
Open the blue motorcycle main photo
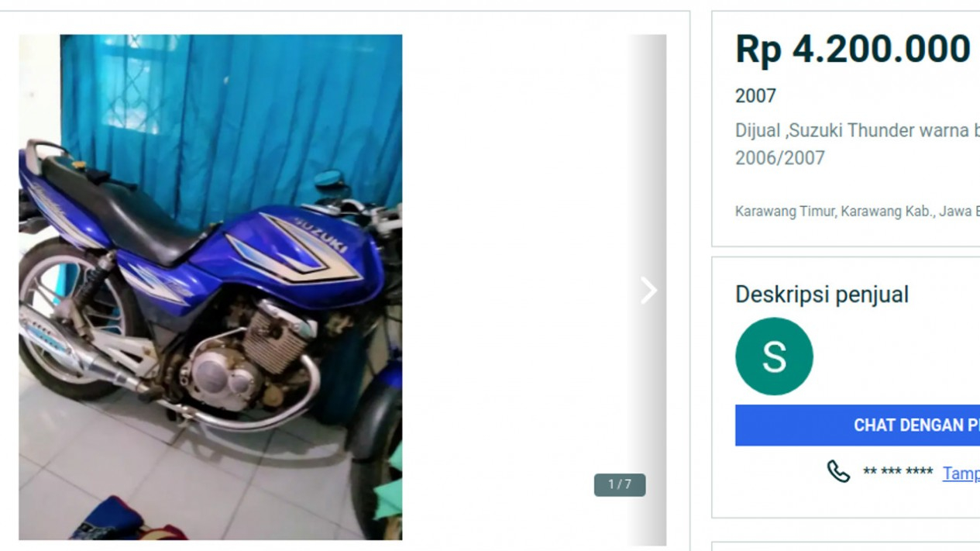[x=210, y=287]
